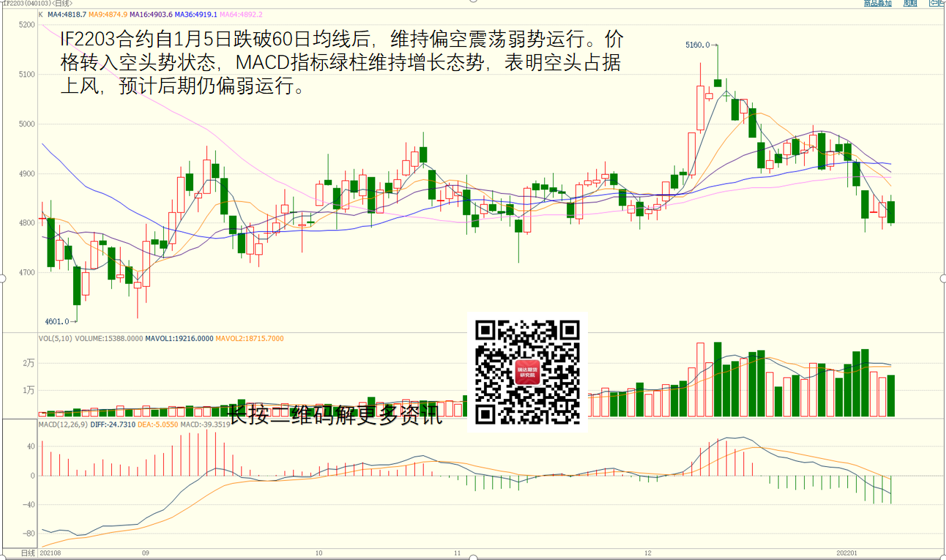This screenshot has height=560, width=946.
Task: Open the 周期 period link
Action: [909, 4]
